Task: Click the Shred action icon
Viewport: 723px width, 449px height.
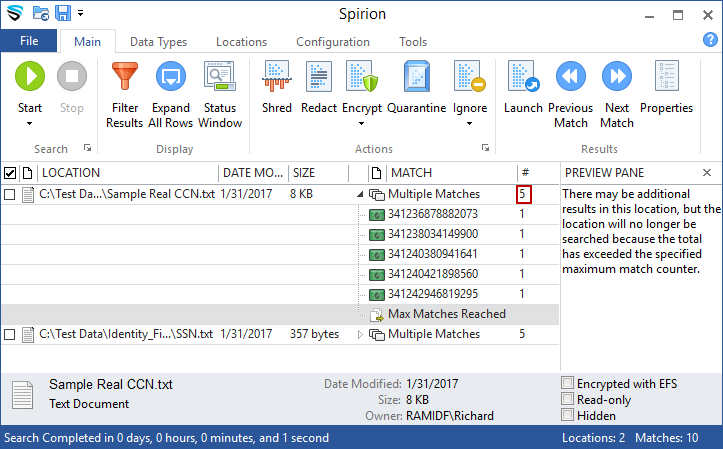Action: pyautogui.click(x=276, y=78)
